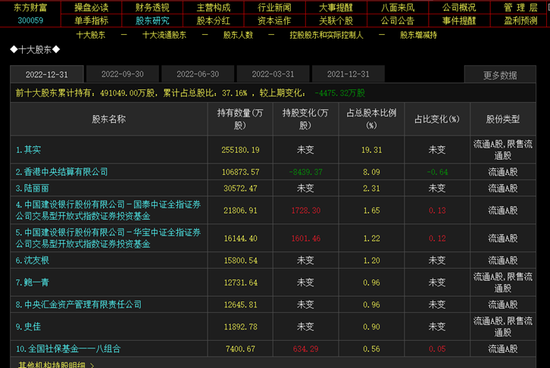Open the 财务透视 menu tab
550x368 pixels.
[152, 7]
